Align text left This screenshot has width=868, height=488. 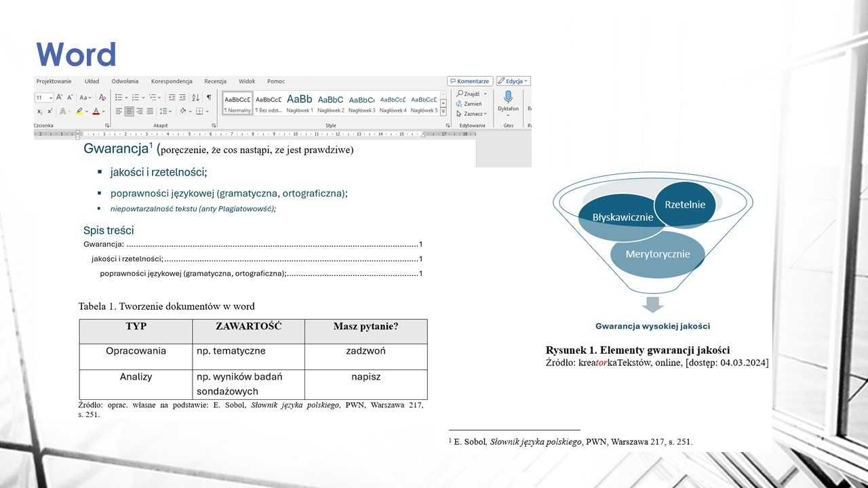[x=118, y=111]
